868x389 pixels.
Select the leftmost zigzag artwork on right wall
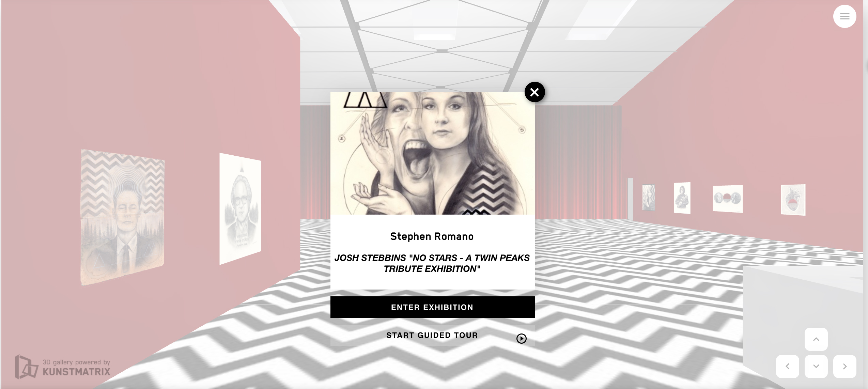click(x=649, y=197)
